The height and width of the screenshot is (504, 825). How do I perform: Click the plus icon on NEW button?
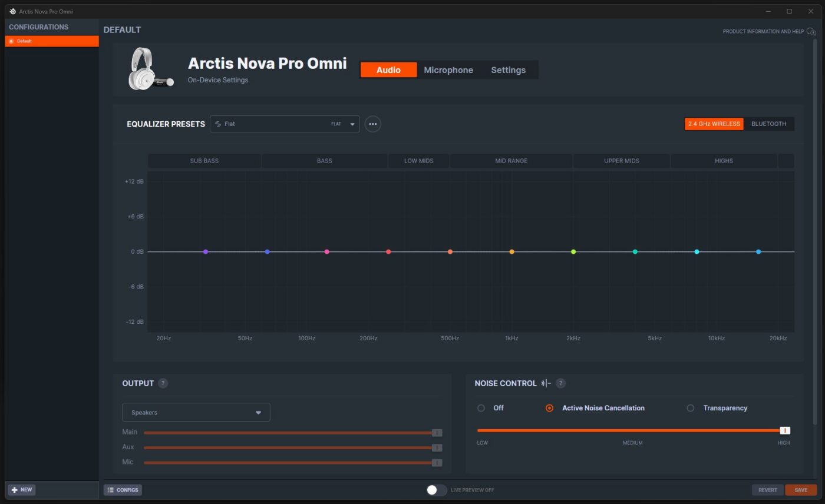(15, 490)
